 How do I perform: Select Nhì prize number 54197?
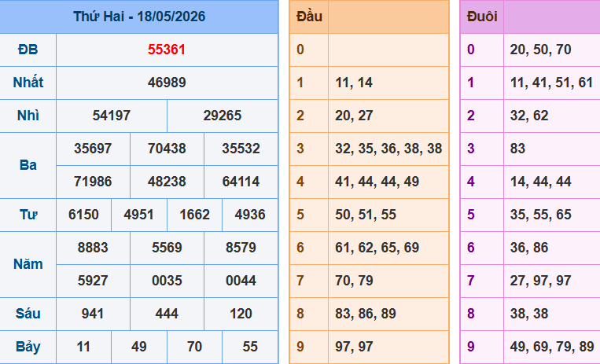point(112,116)
